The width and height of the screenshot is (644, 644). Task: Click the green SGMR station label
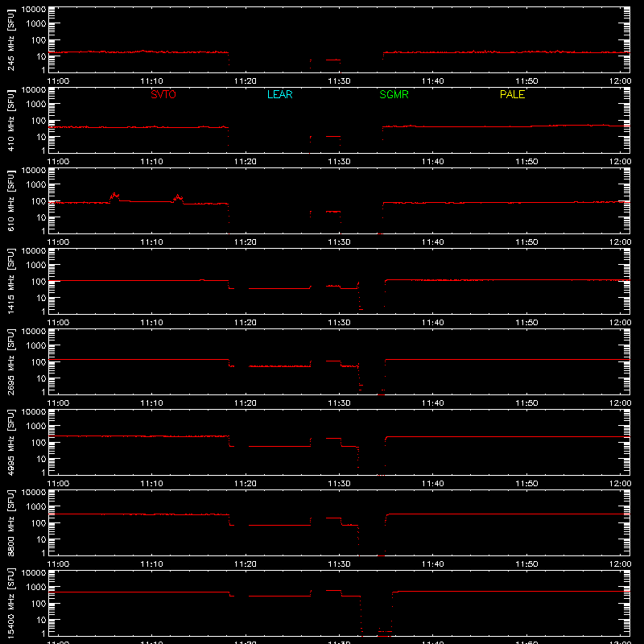coord(394,94)
